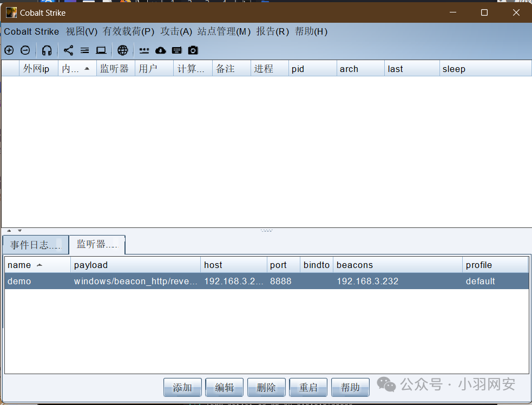Sort sessions by arch column
The image size is (532, 405).
360,69
